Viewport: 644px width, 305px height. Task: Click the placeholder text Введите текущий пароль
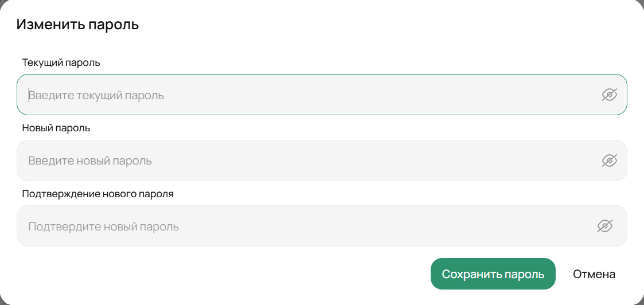(x=96, y=95)
